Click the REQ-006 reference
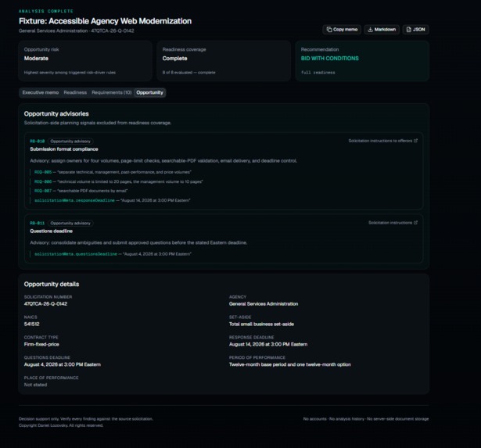481x448 pixels. coord(43,182)
